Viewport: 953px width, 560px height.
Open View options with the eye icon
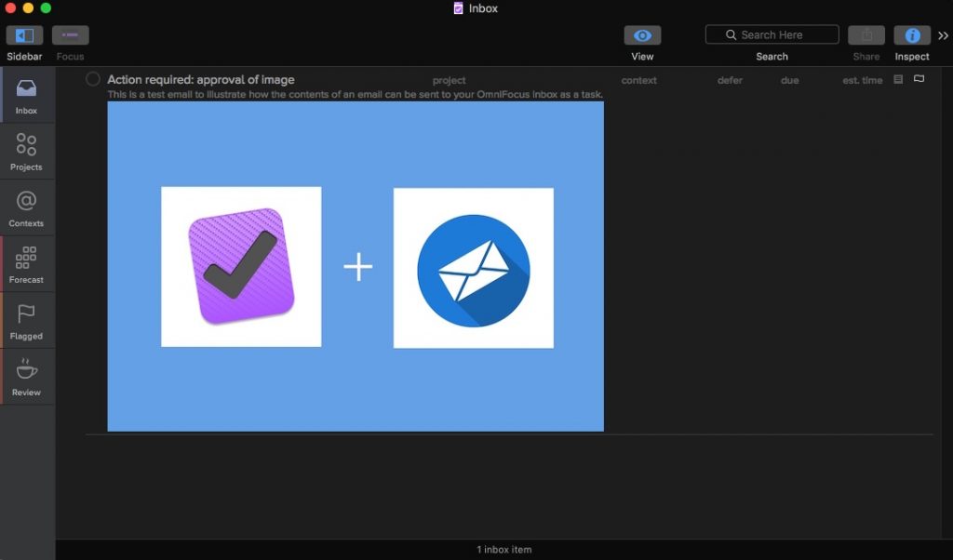tap(642, 34)
